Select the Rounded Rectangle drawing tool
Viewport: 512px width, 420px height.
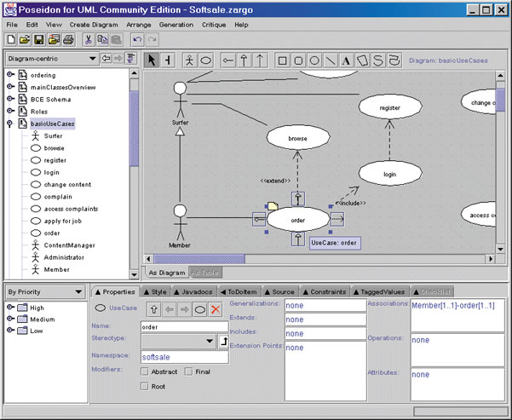(x=298, y=60)
